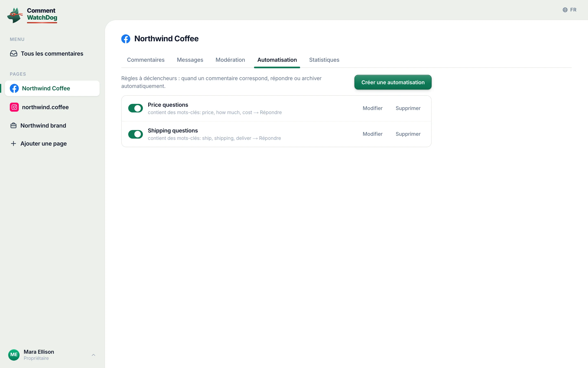Go to Tous les commentaires
The height and width of the screenshot is (368, 588).
52,54
